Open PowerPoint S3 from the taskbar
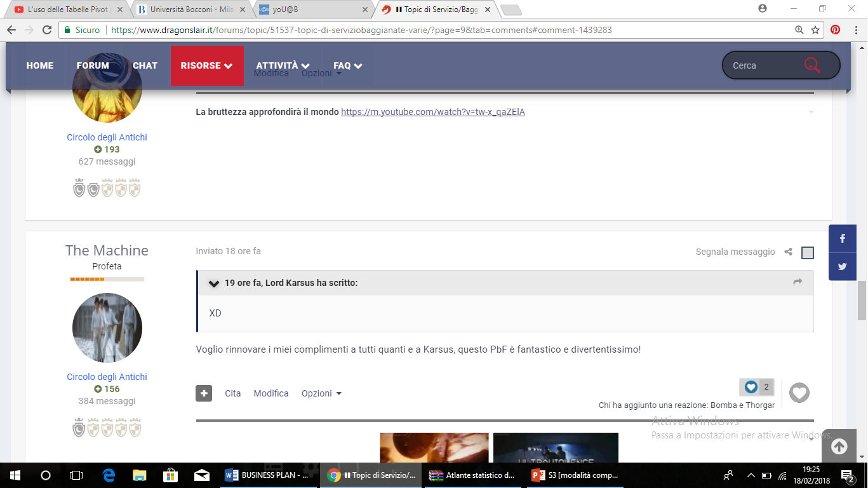Viewport: 868px width, 488px height. pyautogui.click(x=576, y=475)
